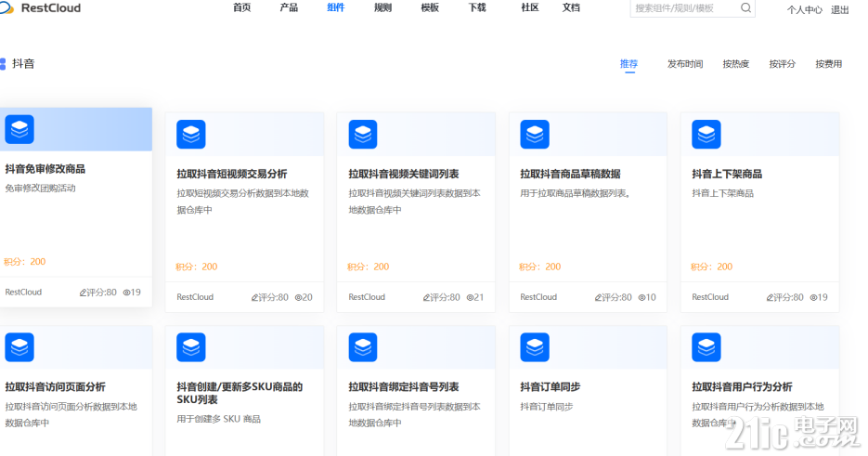Click the layers icon on 抖音创建/更新多SKU商品 card
The height and width of the screenshot is (456, 868).
191,347
